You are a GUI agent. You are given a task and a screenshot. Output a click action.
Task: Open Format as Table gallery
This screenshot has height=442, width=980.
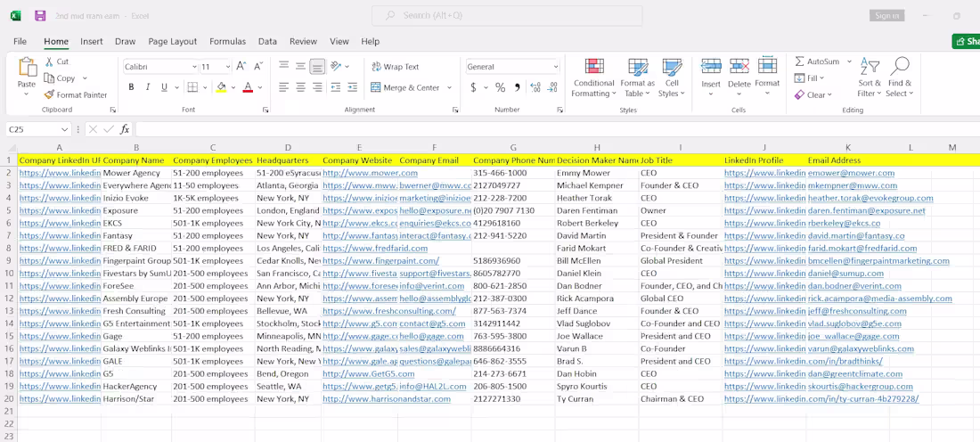pyautogui.click(x=638, y=78)
